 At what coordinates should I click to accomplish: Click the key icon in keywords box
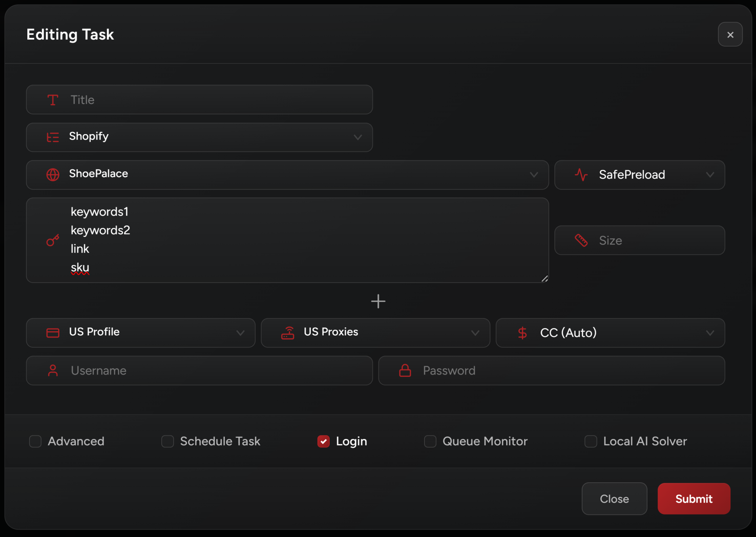tap(53, 240)
